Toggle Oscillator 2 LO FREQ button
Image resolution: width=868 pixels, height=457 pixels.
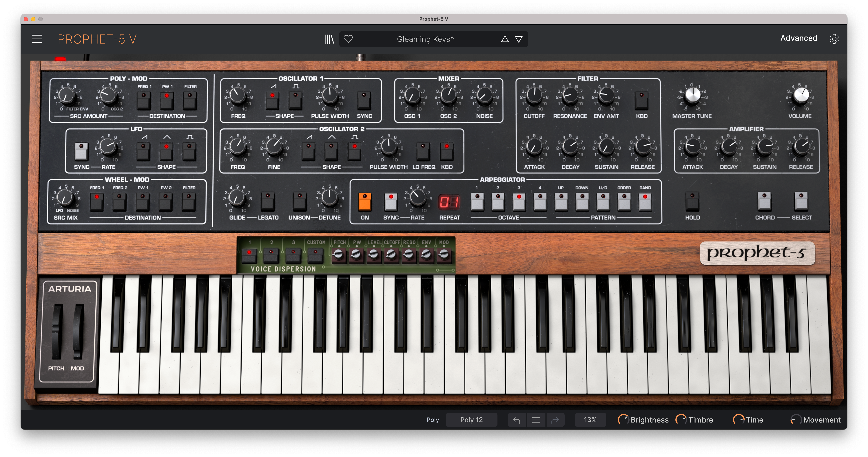pyautogui.click(x=423, y=151)
